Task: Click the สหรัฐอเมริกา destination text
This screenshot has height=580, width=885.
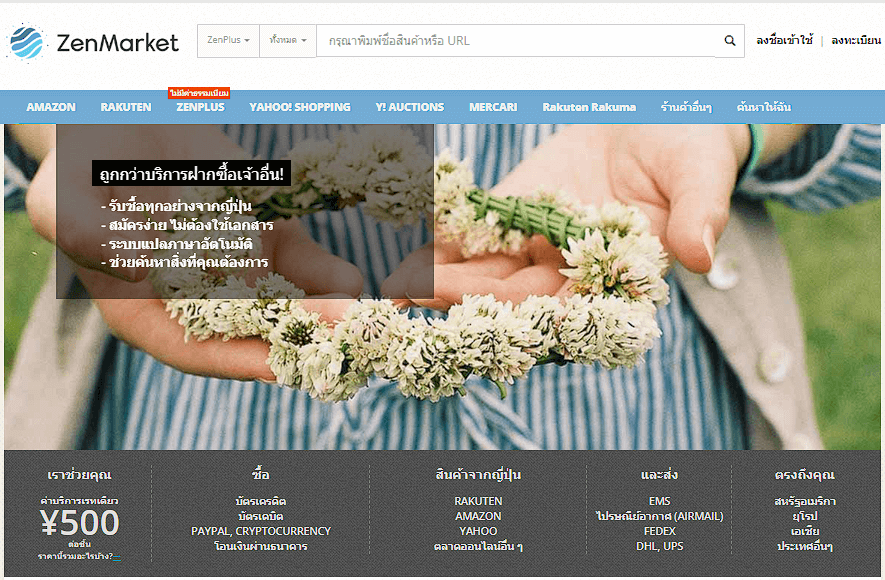Action: [804, 501]
